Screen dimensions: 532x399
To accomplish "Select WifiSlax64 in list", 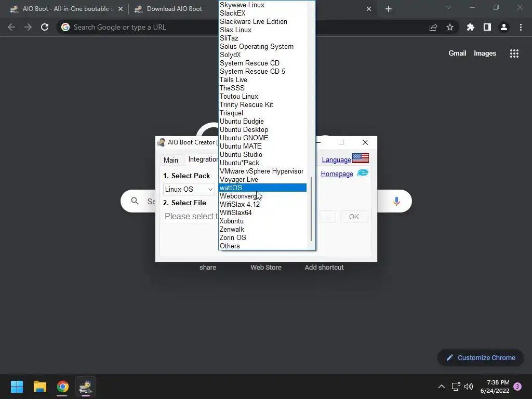I will coord(262,212).
